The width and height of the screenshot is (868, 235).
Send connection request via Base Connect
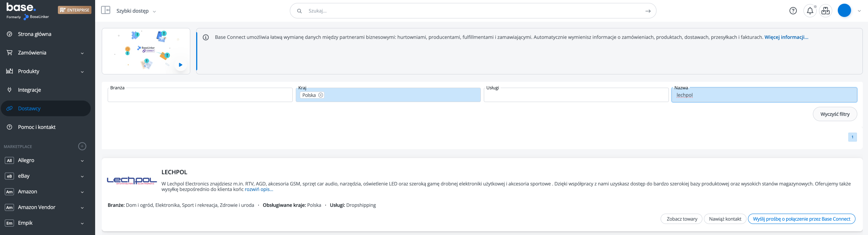[802, 219]
